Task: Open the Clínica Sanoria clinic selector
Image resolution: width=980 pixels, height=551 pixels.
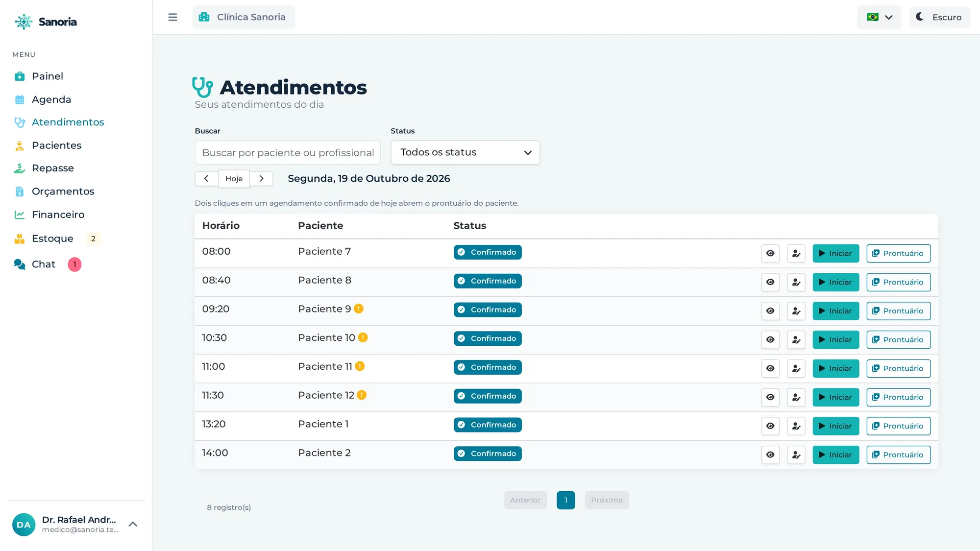Action: click(244, 17)
